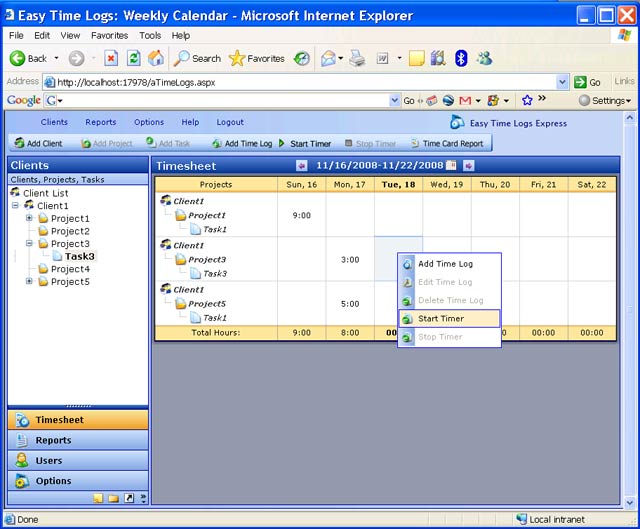Click the Help link in app header
The image size is (640, 529).
[190, 122]
